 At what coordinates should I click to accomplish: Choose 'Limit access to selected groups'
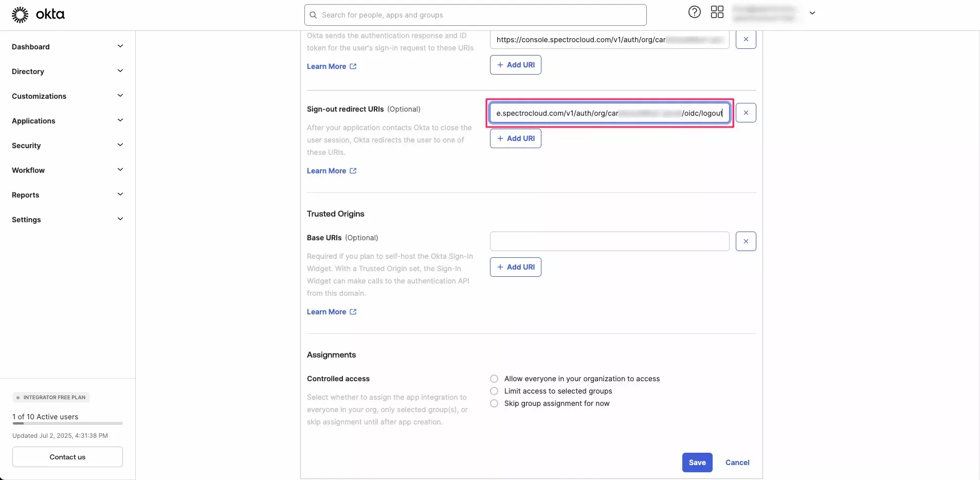pyautogui.click(x=494, y=391)
